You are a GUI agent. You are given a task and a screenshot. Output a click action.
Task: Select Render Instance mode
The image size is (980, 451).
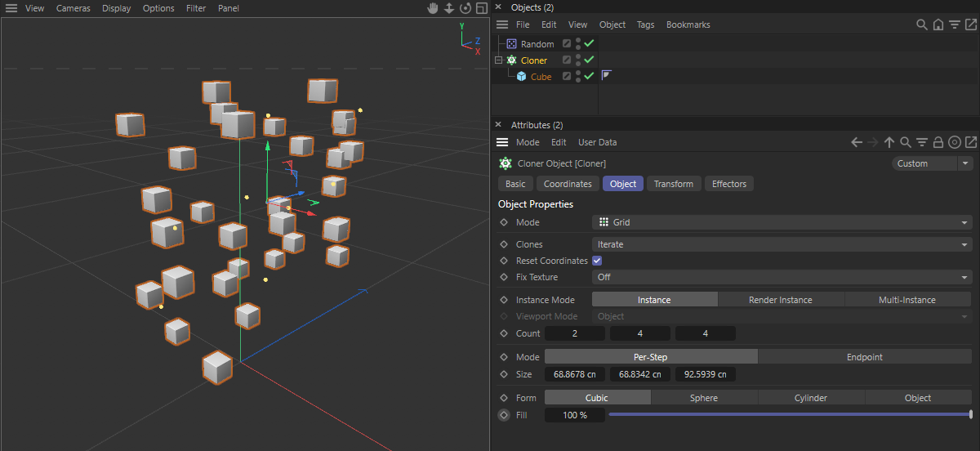point(780,300)
